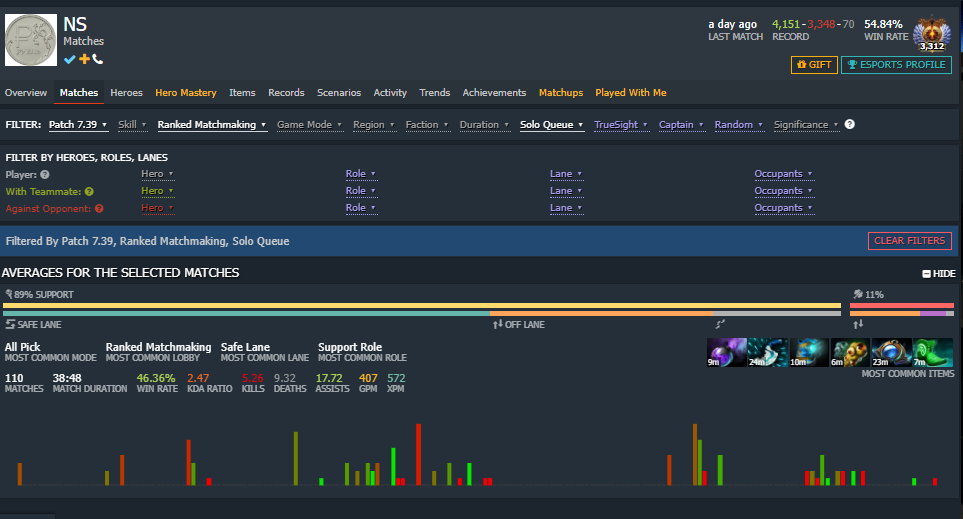Open the Solo Queue filter dropdown
The image size is (963, 519).
tap(552, 125)
